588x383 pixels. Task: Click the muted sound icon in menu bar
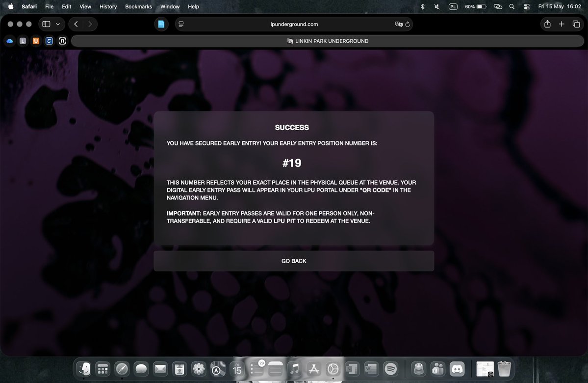coord(437,6)
